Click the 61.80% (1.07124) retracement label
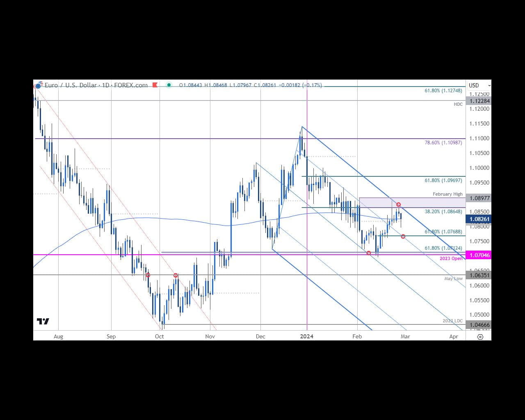Image resolution: width=525 pixels, height=420 pixels. (443, 248)
